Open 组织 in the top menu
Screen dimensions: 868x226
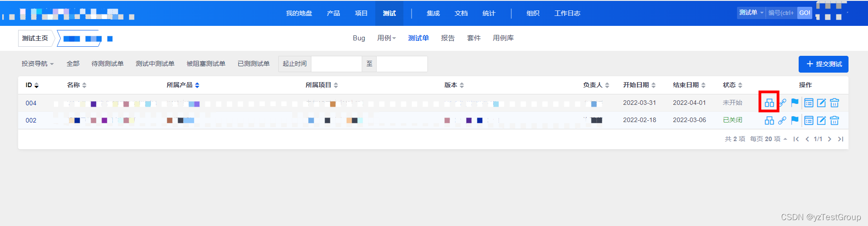coord(533,13)
